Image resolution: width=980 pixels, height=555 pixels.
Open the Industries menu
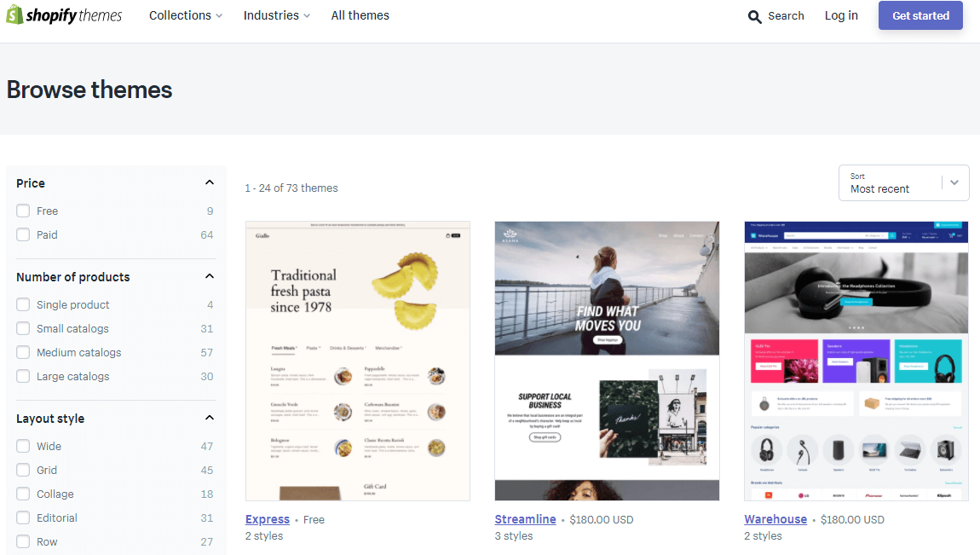pos(276,15)
